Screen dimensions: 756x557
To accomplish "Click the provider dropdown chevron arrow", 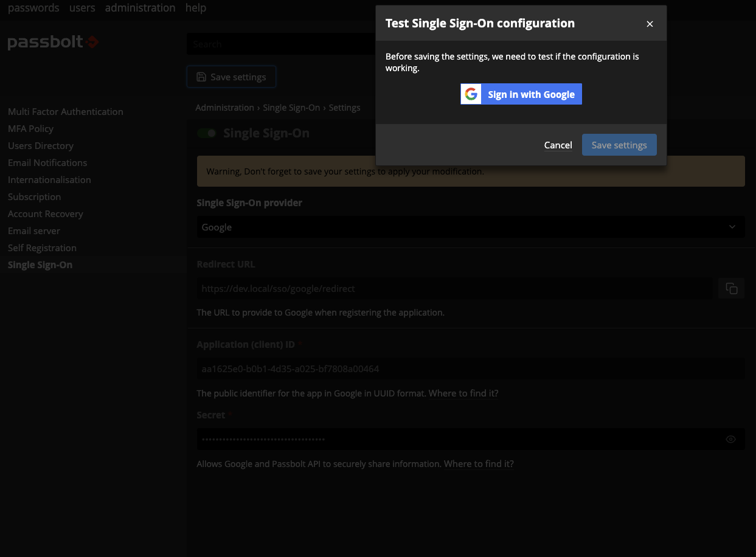I will pos(732,227).
